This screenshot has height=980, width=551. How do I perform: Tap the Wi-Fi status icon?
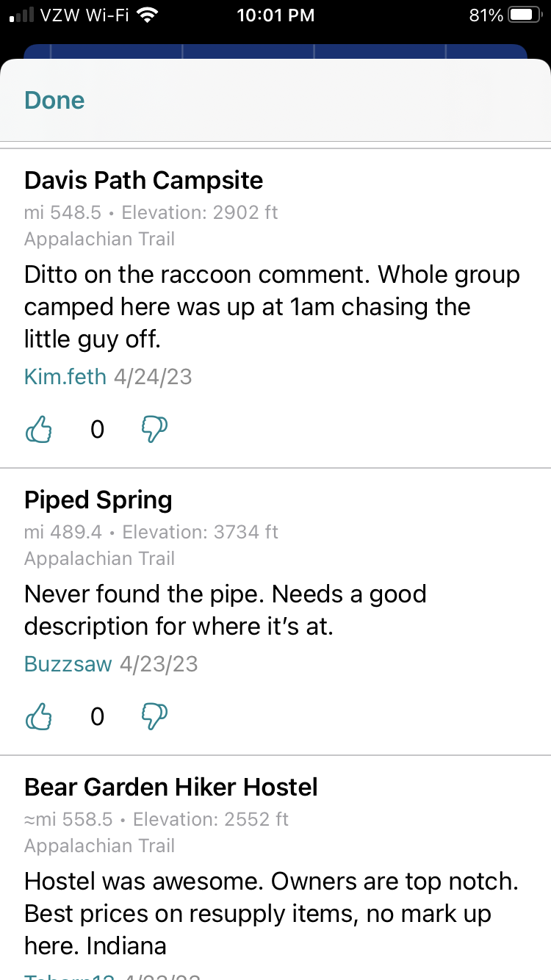(149, 15)
